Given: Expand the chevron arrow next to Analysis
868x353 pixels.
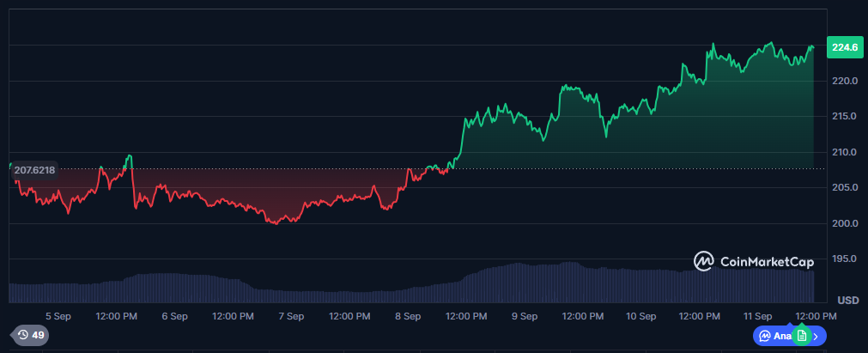Looking at the screenshot, I should (x=816, y=336).
